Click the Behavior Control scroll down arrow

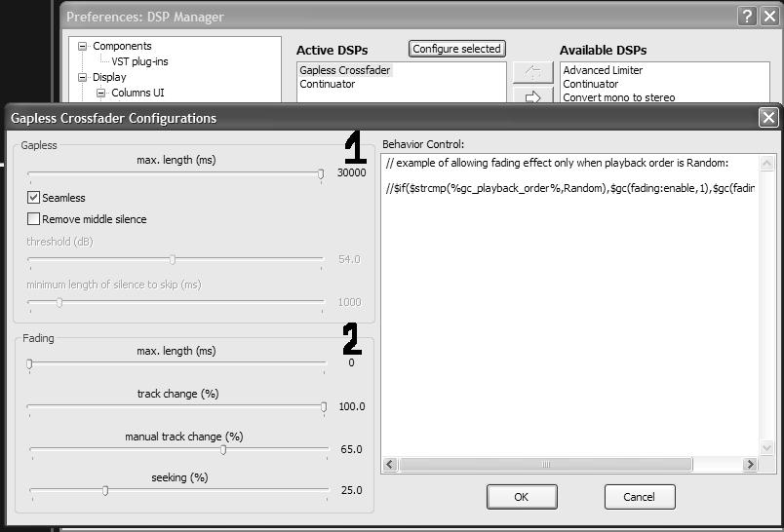[x=766, y=448]
